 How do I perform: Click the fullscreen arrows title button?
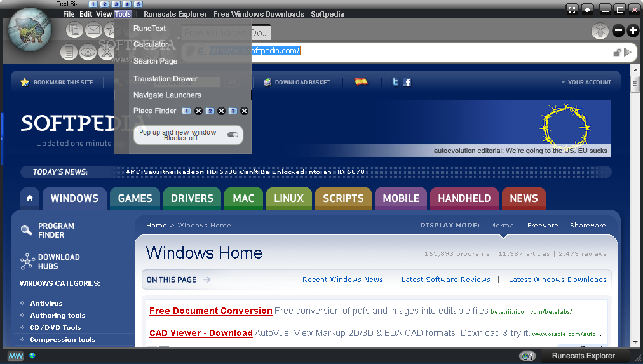572,9
